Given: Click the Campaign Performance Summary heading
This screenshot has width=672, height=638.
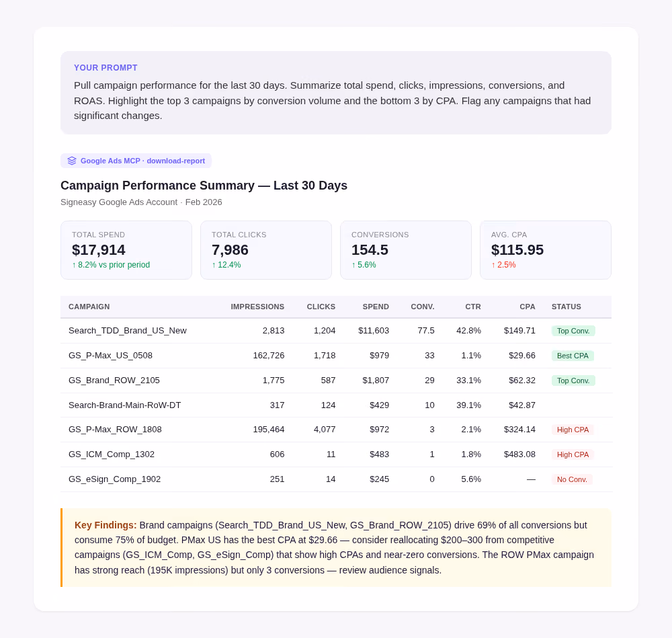Looking at the screenshot, I should pyautogui.click(x=204, y=186).
